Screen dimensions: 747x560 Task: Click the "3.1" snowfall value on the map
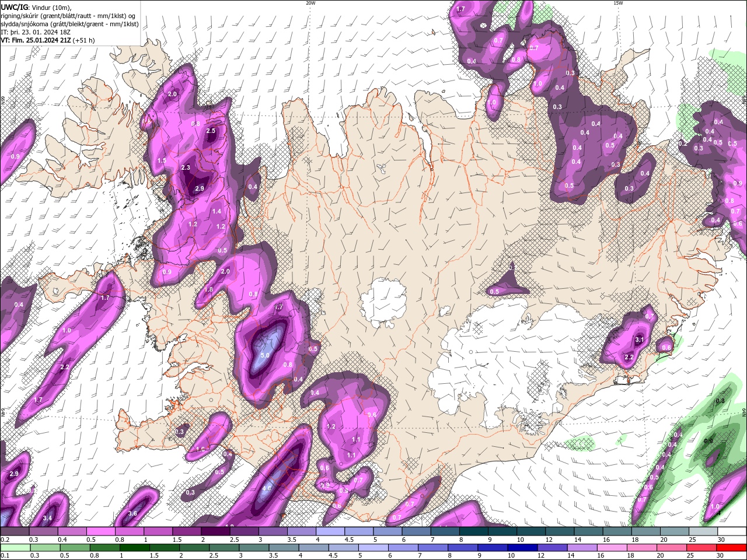click(640, 339)
